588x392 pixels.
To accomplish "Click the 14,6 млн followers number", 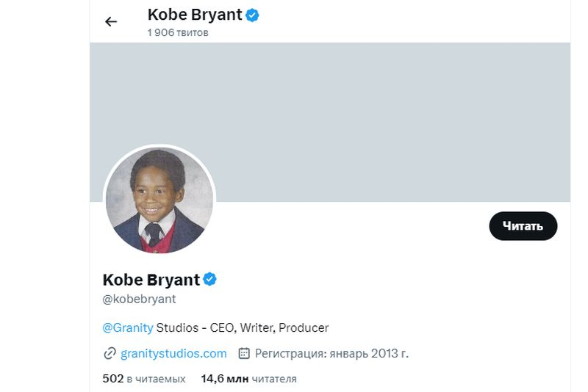I will click(x=224, y=379).
